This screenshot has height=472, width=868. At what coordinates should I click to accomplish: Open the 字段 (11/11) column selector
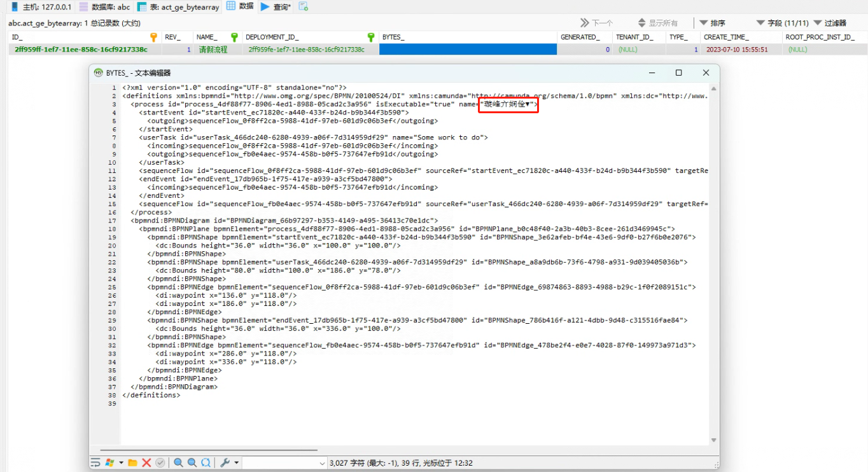coord(782,23)
